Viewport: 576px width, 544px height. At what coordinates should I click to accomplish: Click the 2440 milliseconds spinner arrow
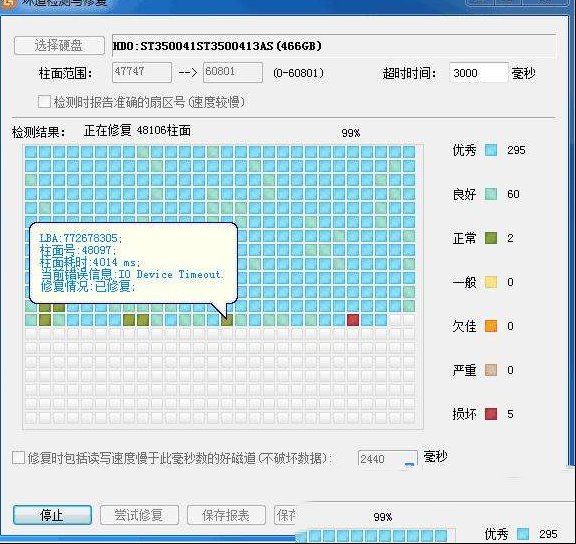point(409,464)
